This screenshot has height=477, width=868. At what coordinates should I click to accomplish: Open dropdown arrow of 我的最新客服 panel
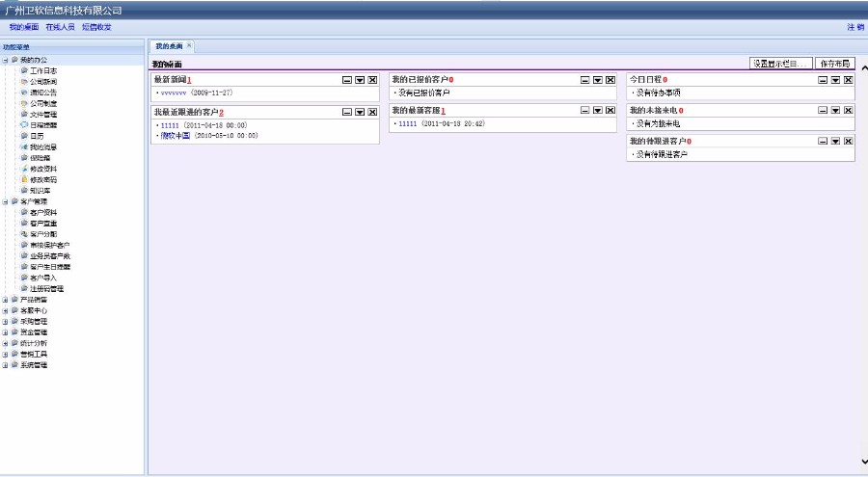pyautogui.click(x=598, y=111)
